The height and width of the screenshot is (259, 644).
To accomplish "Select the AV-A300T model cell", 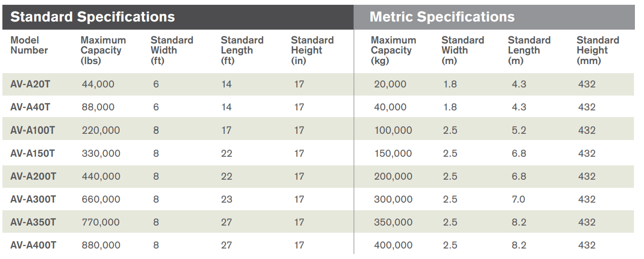I will pos(33,199).
